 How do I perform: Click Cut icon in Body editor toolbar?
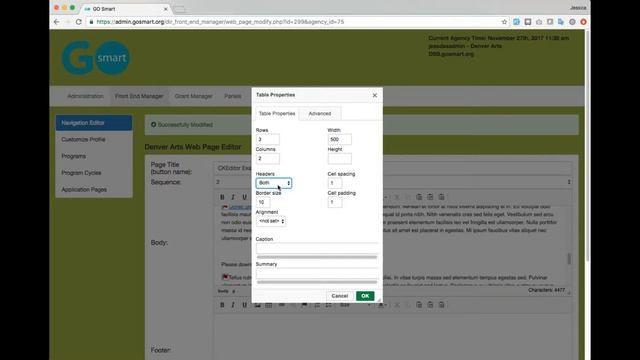397,197
